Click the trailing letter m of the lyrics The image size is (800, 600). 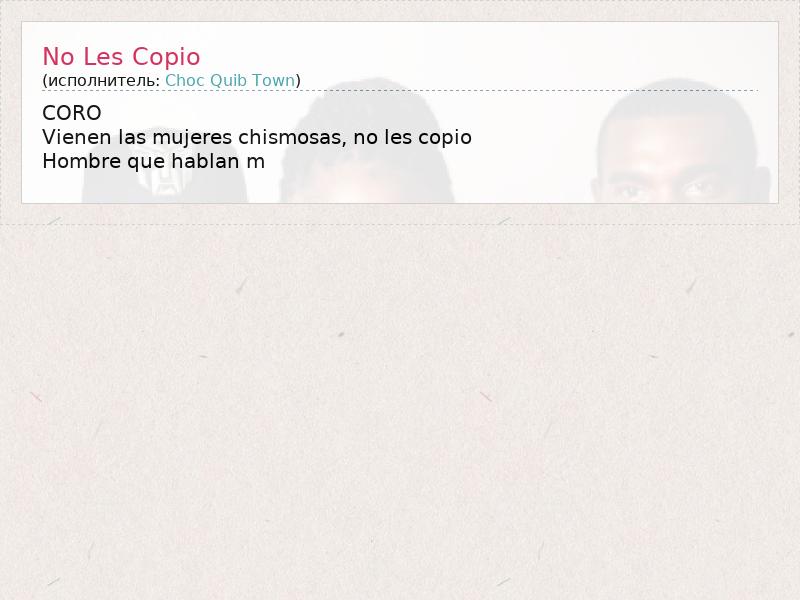click(256, 163)
